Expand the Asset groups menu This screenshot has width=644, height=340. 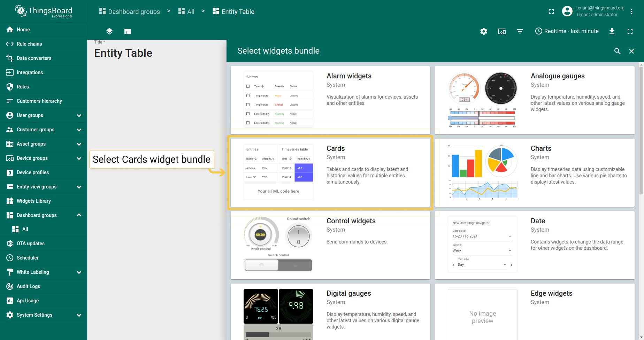coord(79,144)
